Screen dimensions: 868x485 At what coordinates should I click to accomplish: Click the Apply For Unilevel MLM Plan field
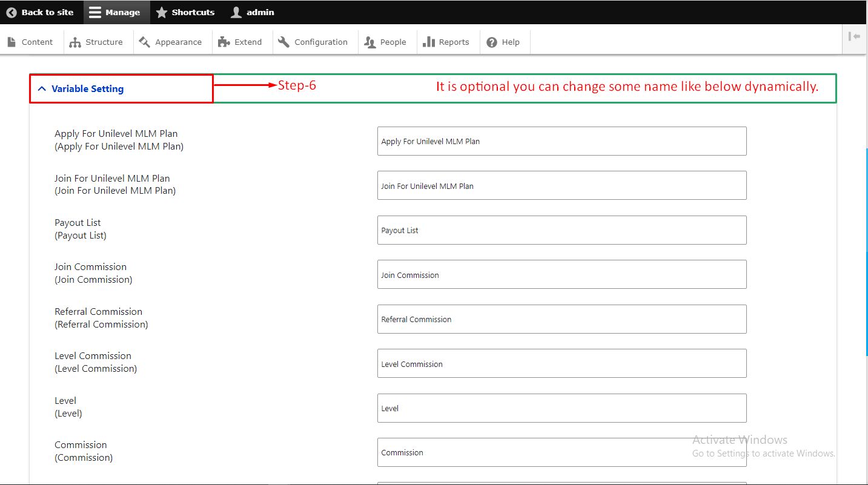pyautogui.click(x=562, y=141)
